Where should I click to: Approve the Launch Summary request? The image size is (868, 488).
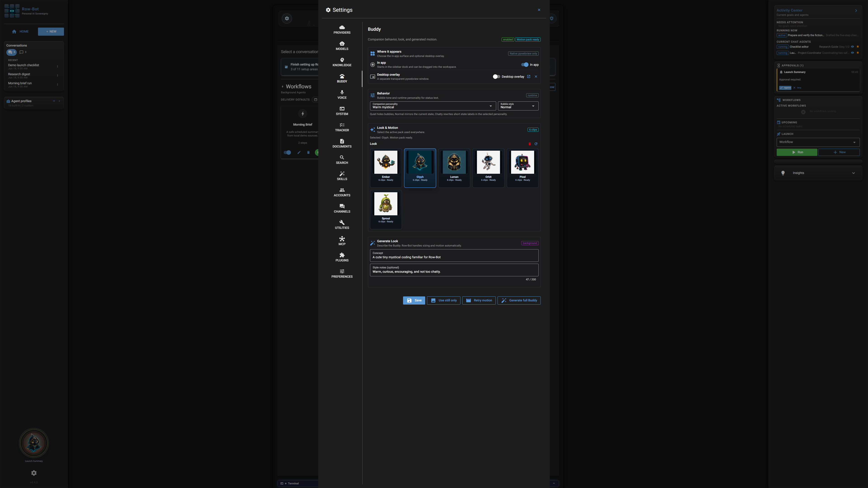pos(785,88)
